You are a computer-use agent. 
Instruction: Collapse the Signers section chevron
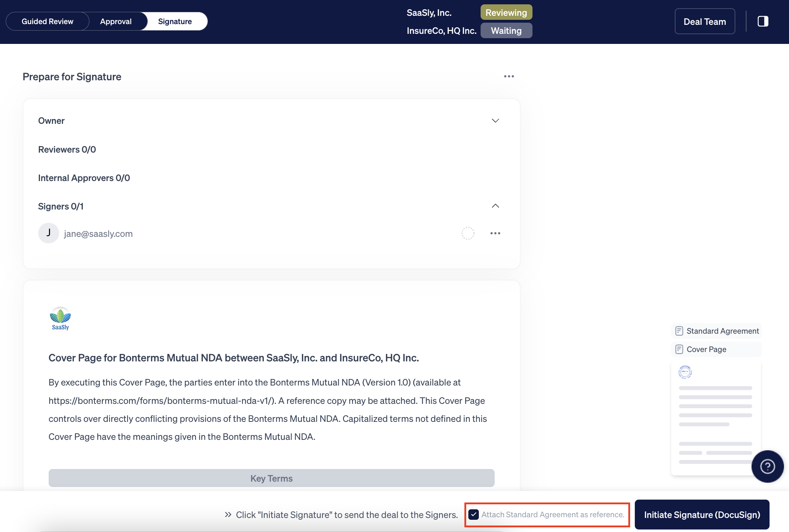tap(495, 206)
